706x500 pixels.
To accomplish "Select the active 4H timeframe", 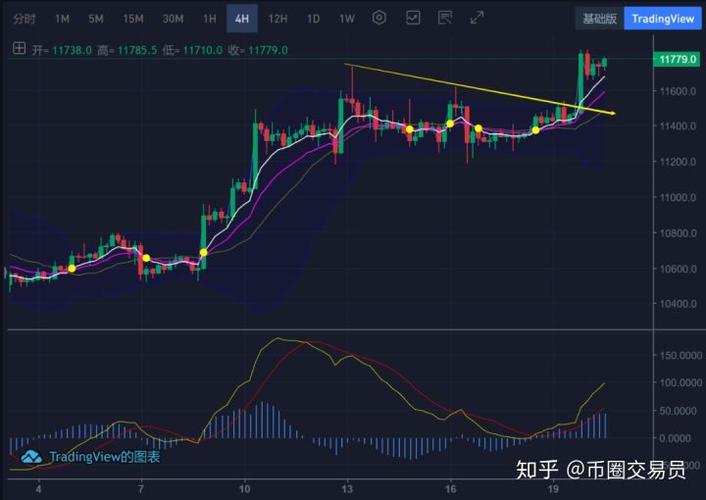I will (242, 18).
